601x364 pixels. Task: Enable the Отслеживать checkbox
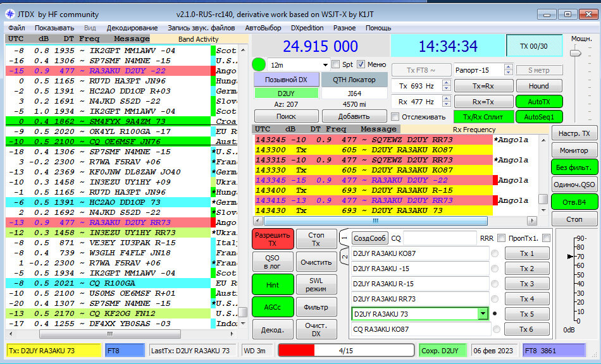[x=395, y=117]
